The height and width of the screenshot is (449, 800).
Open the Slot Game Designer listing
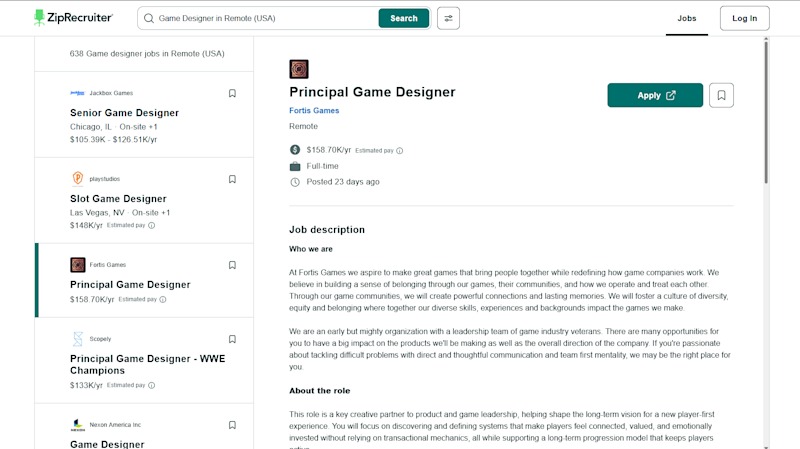[x=118, y=198]
